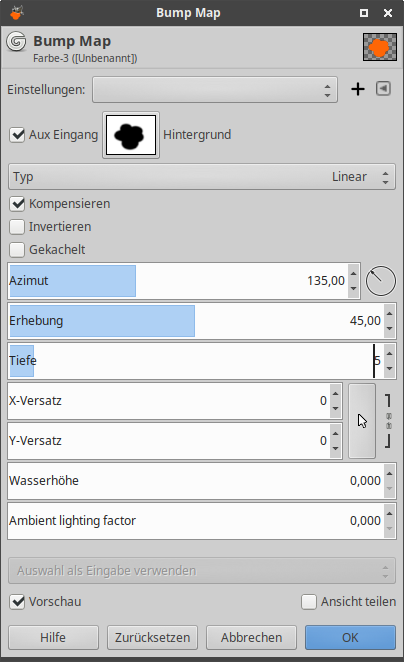Increase Tiefe with the up arrow
This screenshot has width=404, height=662.
pos(390,354)
